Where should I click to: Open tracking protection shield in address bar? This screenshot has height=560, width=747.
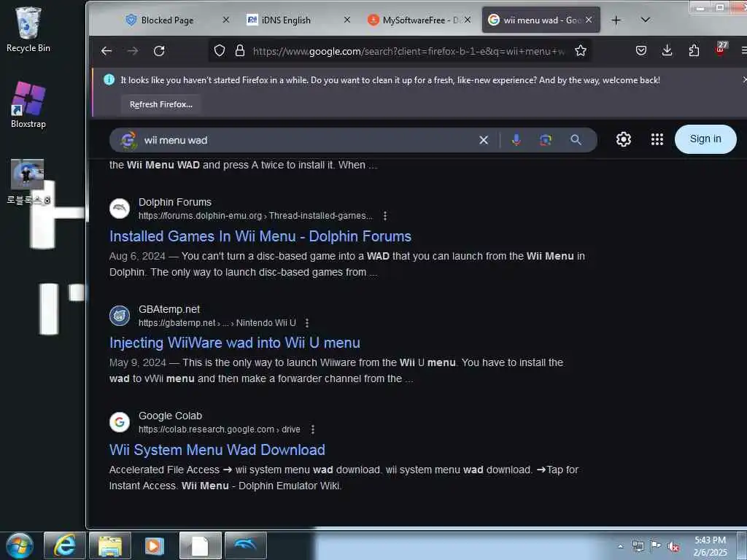coord(219,51)
